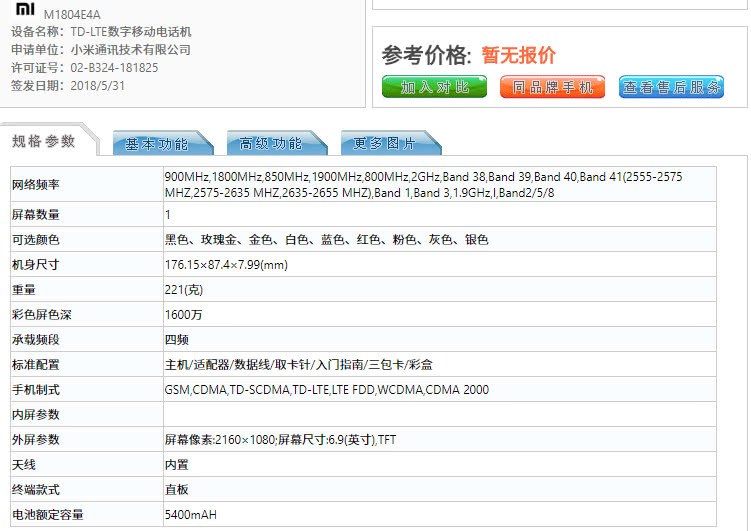The width and height of the screenshot is (751, 531).
Task: Click the 标准配置 row label
Action: coord(35,364)
